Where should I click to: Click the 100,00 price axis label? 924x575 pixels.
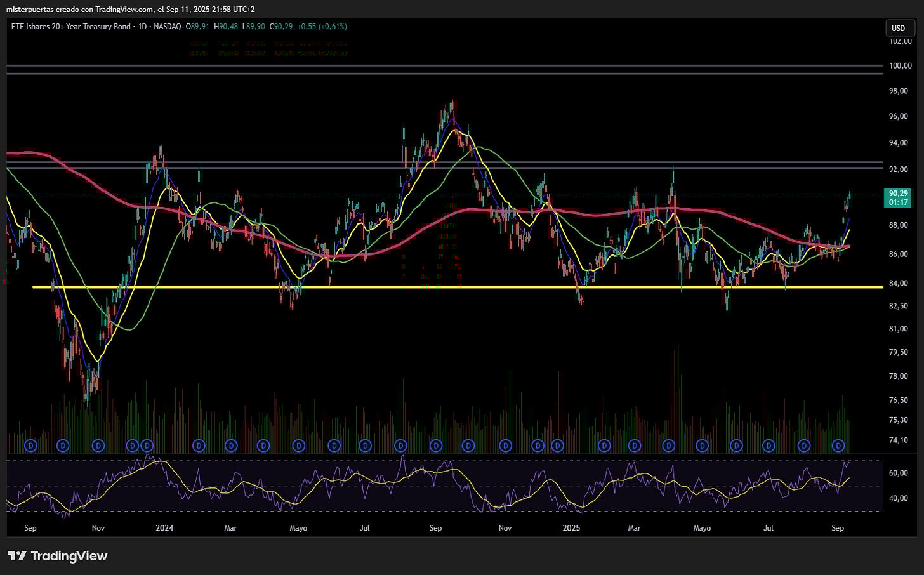click(900, 66)
